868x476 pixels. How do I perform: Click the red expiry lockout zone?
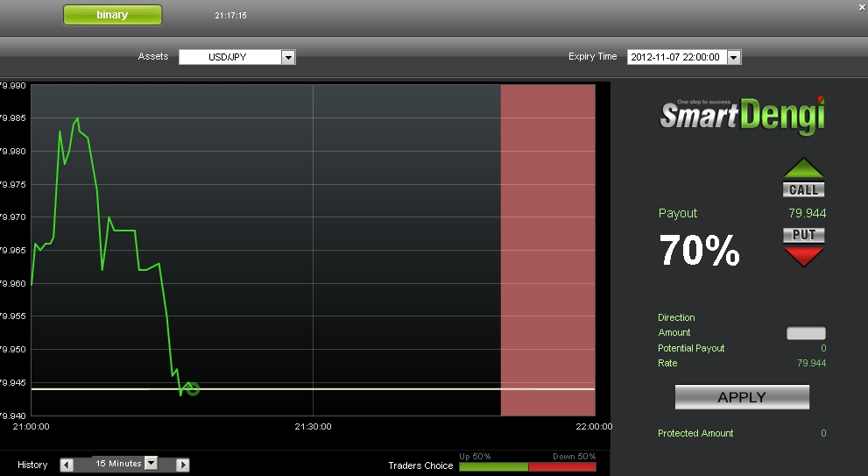(548, 249)
